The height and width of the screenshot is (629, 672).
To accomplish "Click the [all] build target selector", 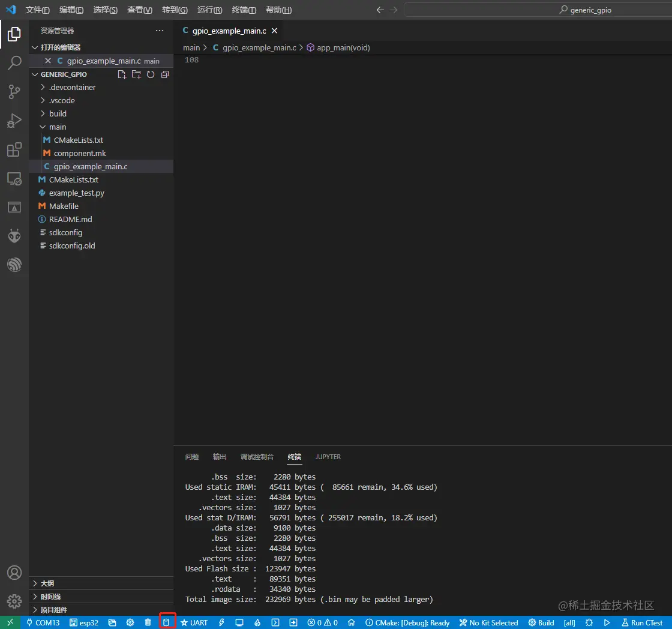I will [569, 622].
